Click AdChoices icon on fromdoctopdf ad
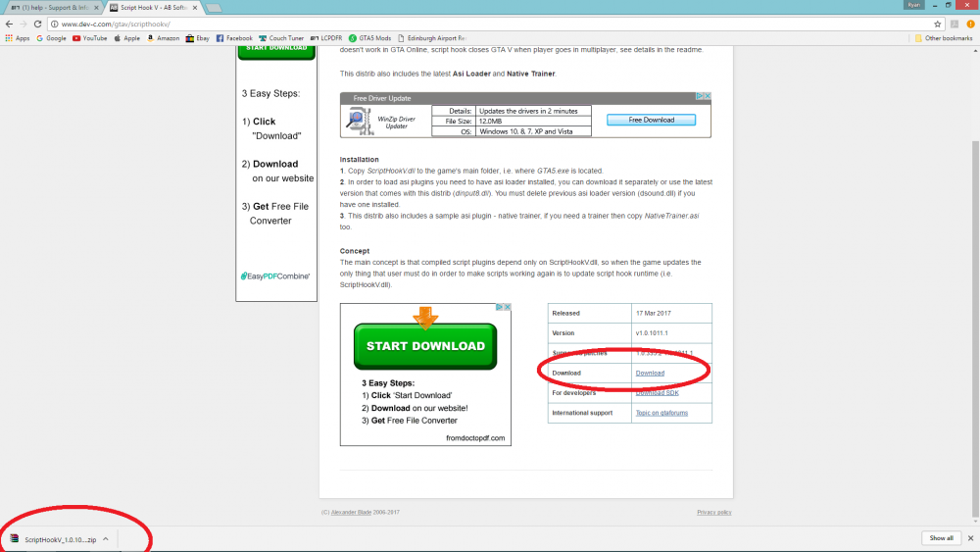The image size is (980, 552). click(x=500, y=307)
